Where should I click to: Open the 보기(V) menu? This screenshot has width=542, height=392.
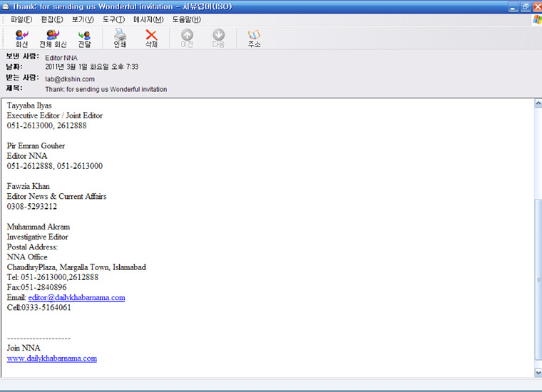tap(83, 19)
